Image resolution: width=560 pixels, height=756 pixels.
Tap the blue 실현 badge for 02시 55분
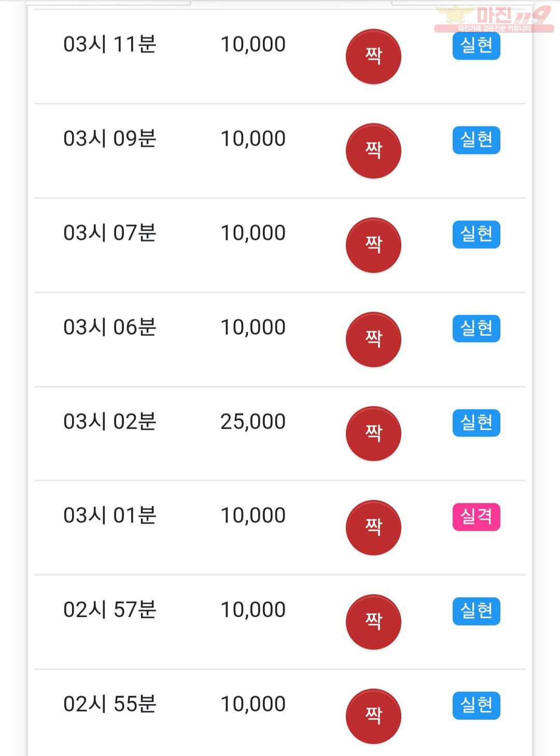[477, 705]
